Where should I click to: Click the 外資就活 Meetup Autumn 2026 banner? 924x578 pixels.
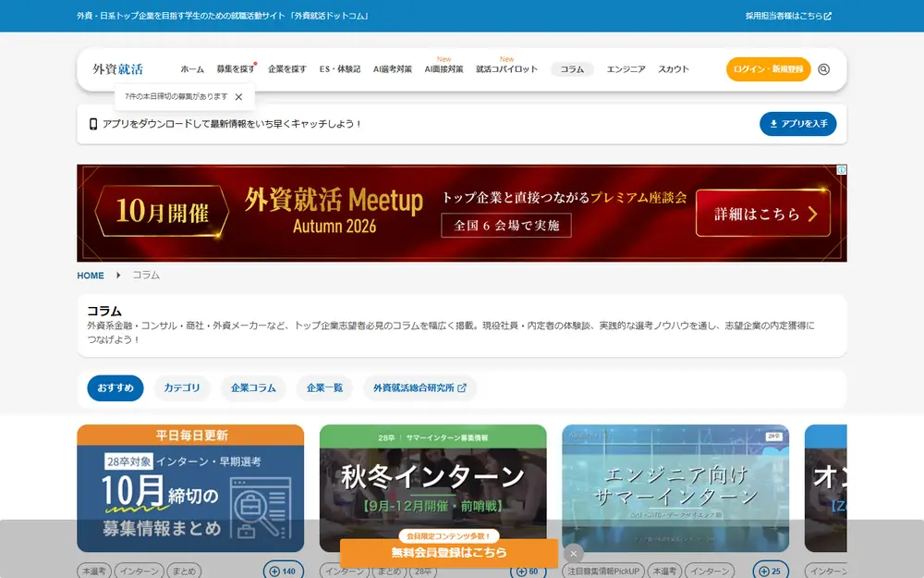tap(461, 213)
